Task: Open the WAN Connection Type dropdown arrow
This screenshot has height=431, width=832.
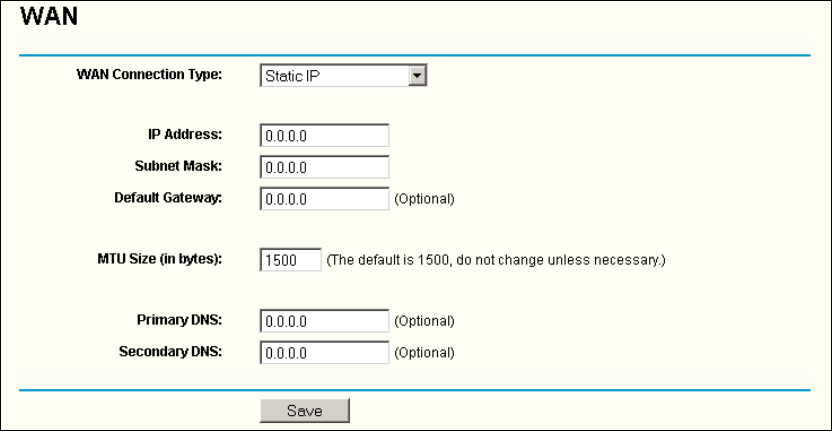Action: click(x=418, y=75)
